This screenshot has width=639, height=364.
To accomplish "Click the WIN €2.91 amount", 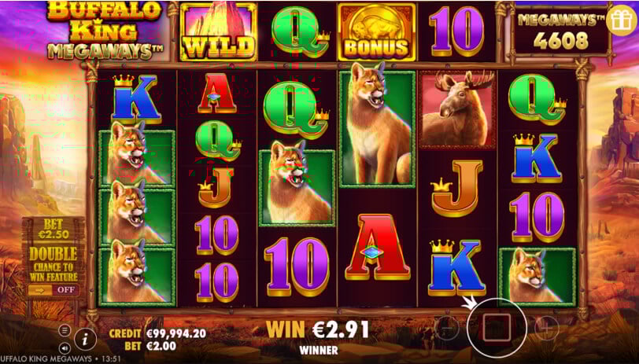I will tap(317, 329).
